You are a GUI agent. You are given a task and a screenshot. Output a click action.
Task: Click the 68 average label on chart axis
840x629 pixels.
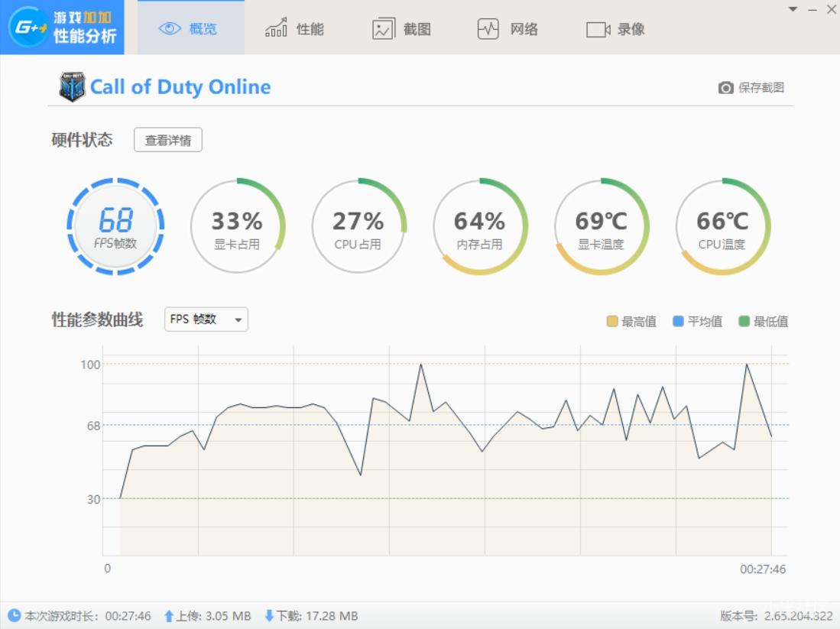point(94,426)
